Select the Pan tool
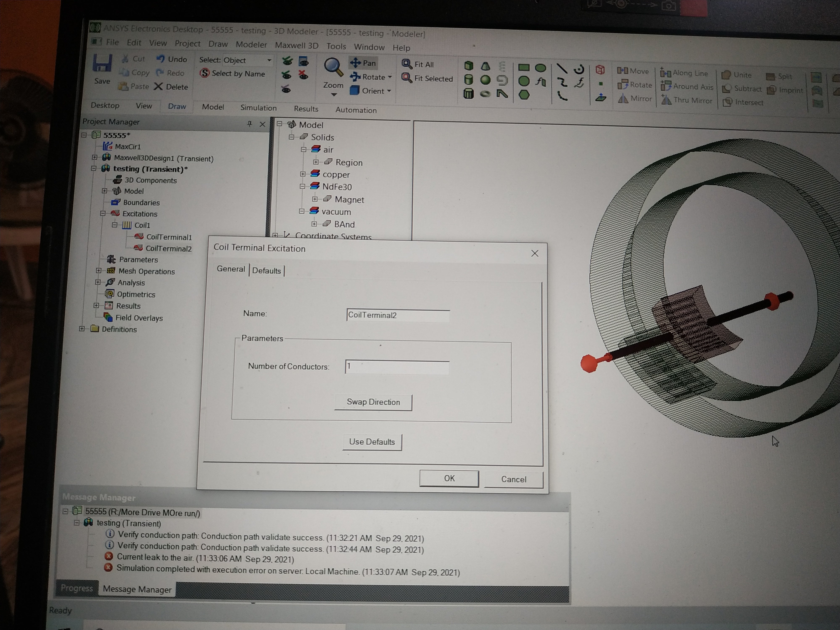This screenshot has height=630, width=840. [363, 63]
